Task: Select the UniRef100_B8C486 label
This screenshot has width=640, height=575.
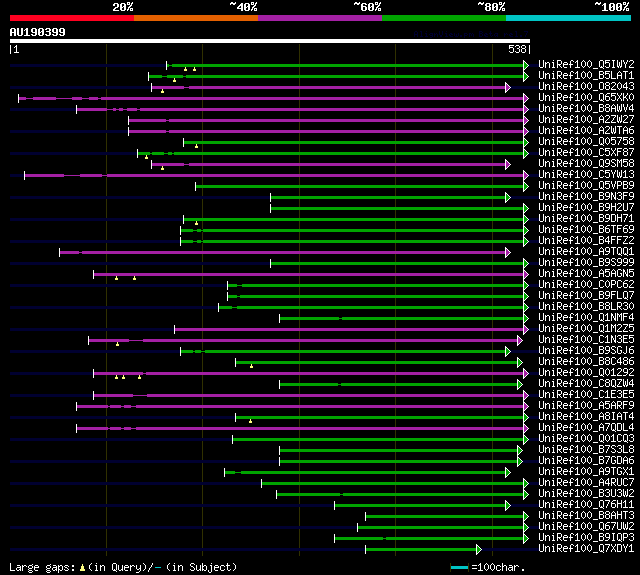Action: point(586,362)
